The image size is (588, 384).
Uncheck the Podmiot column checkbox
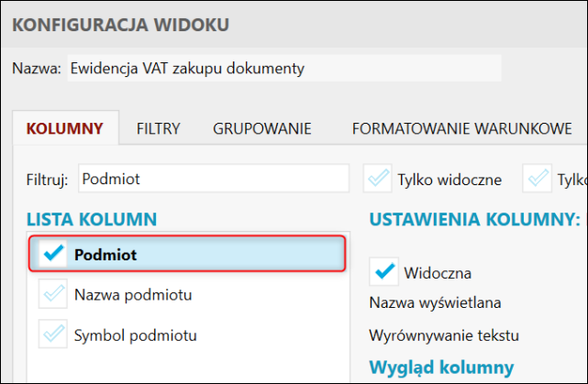pos(54,254)
